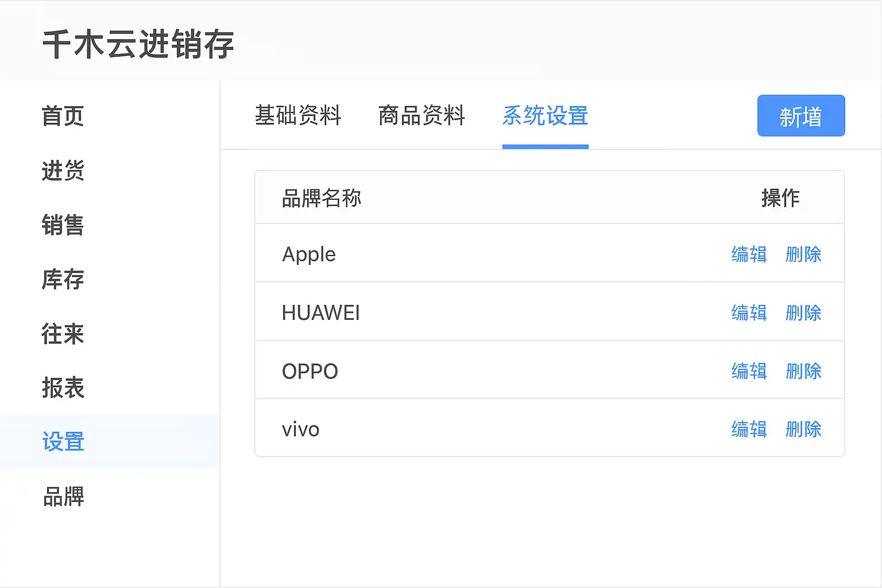The height and width of the screenshot is (588, 882).
Task: Open 进货 in the sidebar
Action: pos(63,171)
